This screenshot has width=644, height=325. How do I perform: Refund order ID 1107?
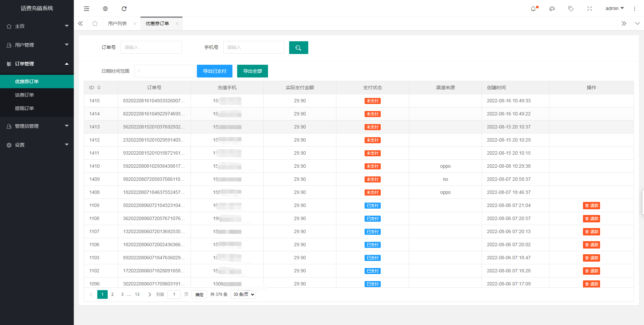tap(591, 232)
